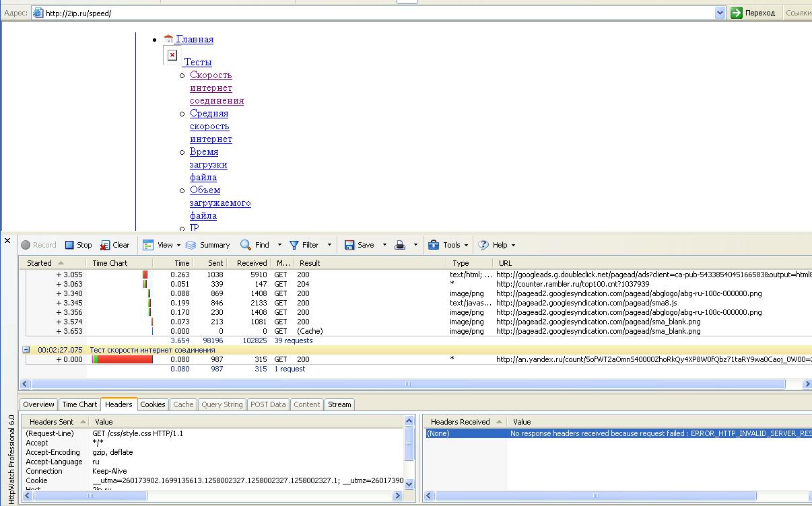Select the (None) received headers row
This screenshot has width=812, height=506.
point(618,433)
